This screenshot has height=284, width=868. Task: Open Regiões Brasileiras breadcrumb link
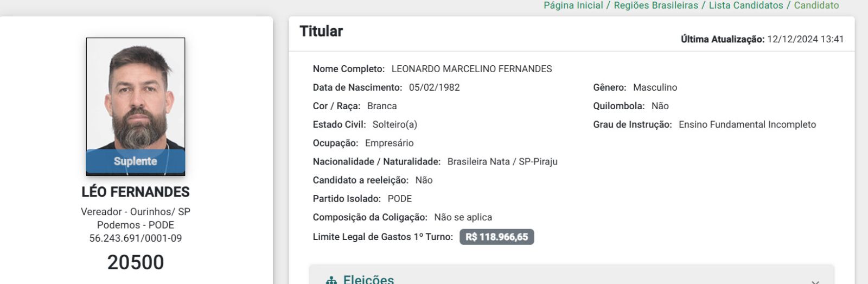tap(656, 5)
